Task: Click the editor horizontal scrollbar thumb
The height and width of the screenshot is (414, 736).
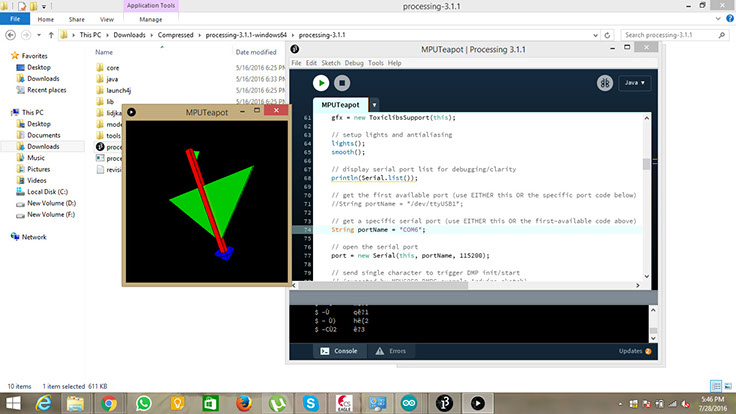Action: 383,285
